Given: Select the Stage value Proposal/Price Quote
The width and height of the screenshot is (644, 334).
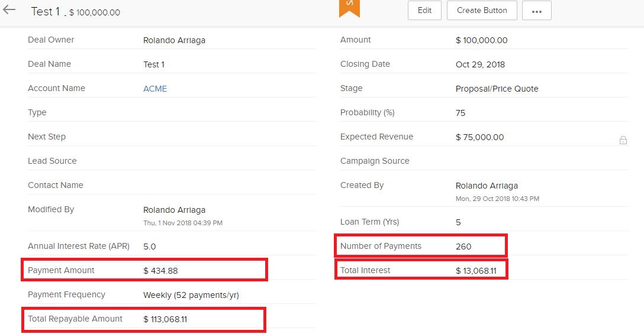Looking at the screenshot, I should (497, 89).
